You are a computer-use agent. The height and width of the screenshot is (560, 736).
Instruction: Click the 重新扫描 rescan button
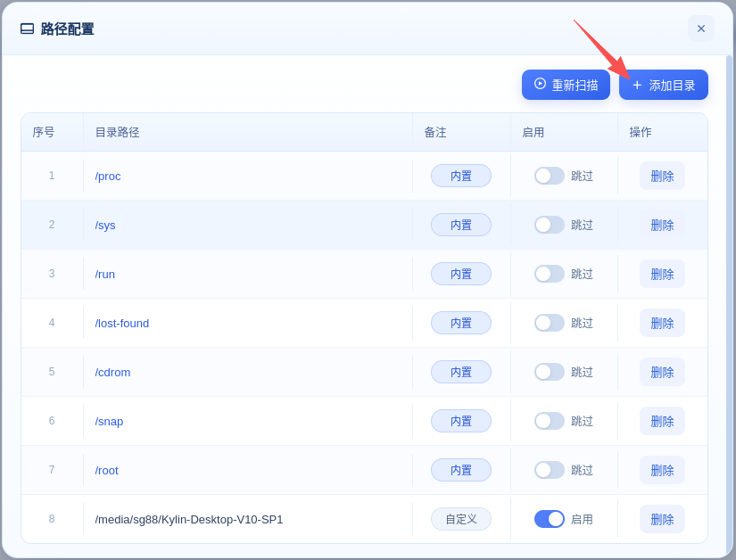(566, 85)
